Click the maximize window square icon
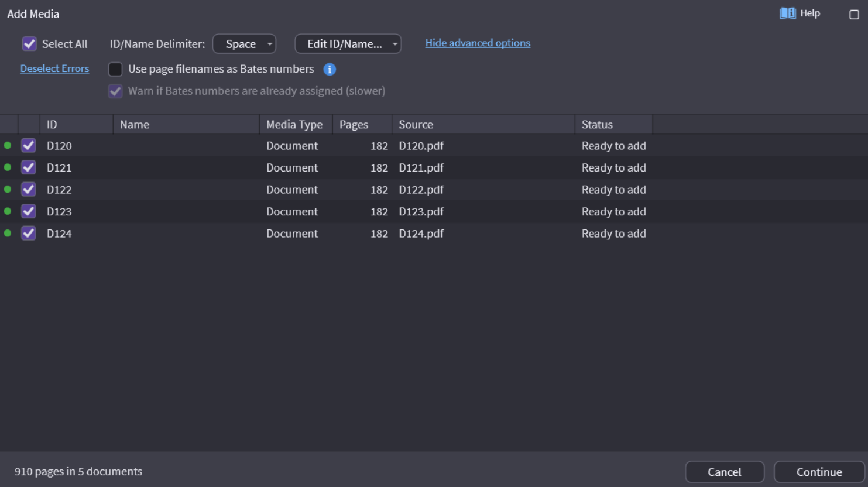The height and width of the screenshot is (487, 868). click(x=854, y=15)
